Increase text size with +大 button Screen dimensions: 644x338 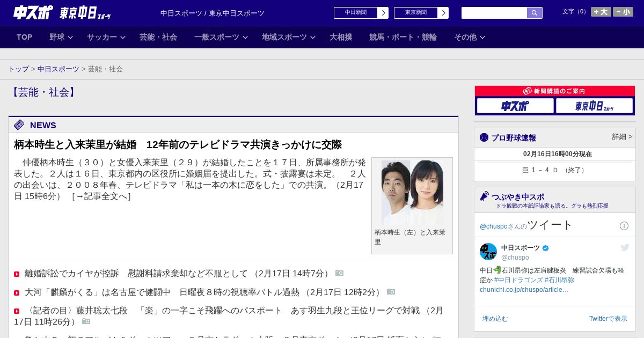(601, 12)
